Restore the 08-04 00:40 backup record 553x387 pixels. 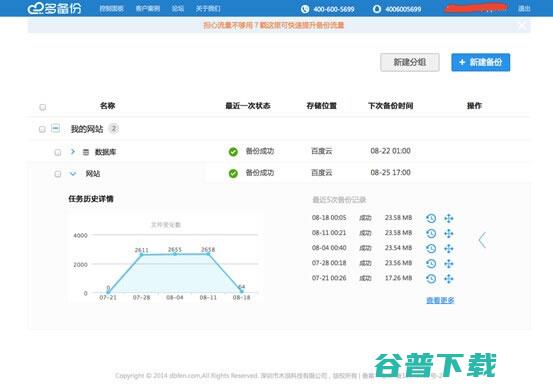pyautogui.click(x=431, y=248)
